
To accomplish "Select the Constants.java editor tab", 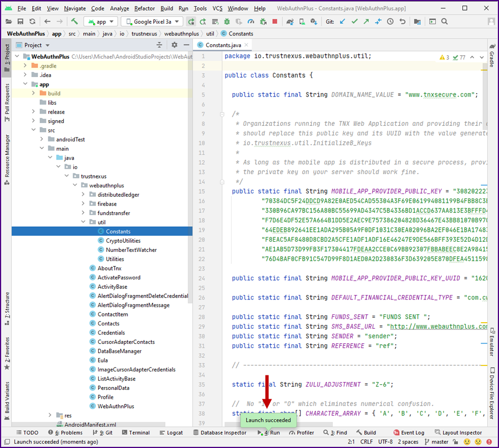I will (222, 45).
